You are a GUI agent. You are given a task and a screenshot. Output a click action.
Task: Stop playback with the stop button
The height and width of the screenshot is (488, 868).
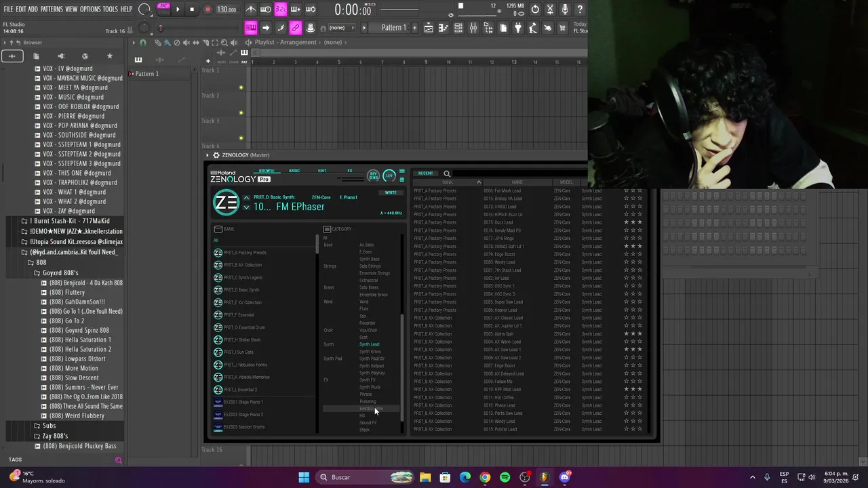(x=192, y=9)
